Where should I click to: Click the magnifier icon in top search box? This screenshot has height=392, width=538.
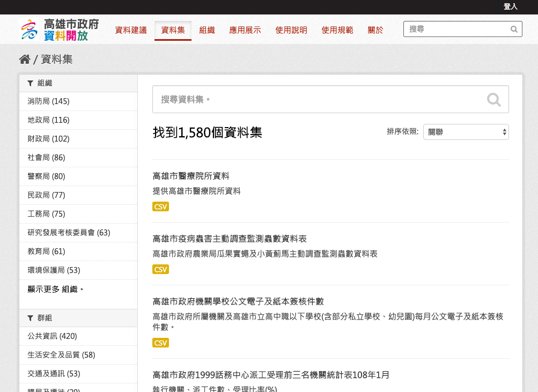point(514,29)
